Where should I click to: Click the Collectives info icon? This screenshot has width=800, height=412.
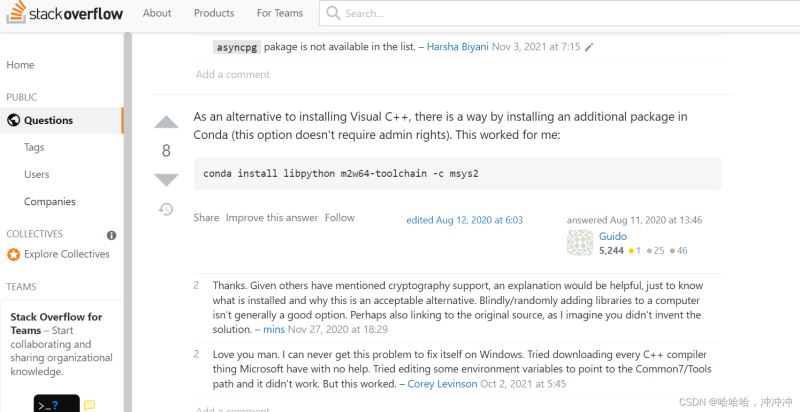pos(111,235)
